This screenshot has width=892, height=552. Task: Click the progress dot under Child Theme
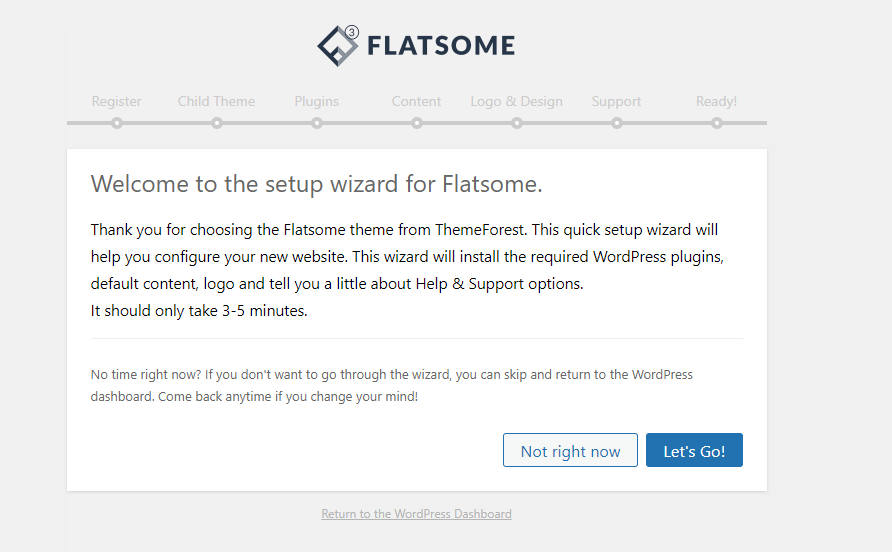217,123
